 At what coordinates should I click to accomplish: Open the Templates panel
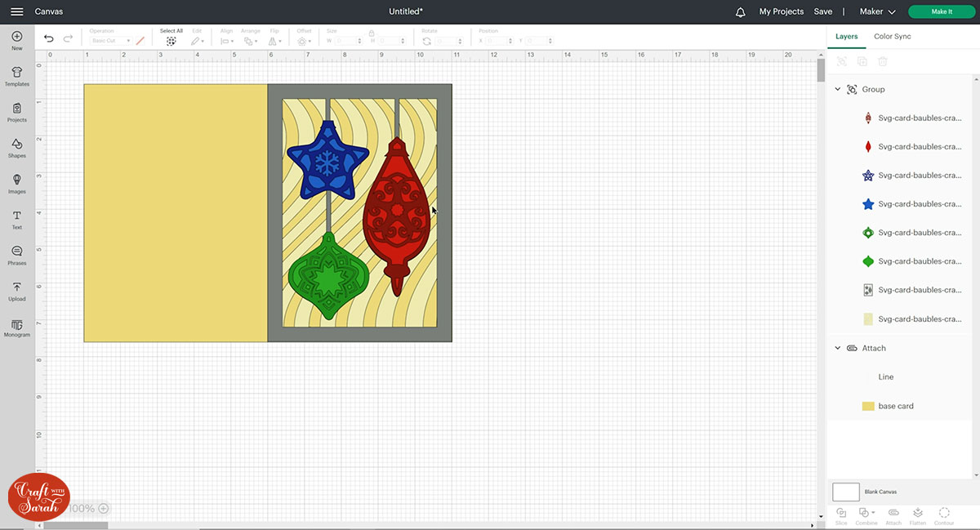16,76
